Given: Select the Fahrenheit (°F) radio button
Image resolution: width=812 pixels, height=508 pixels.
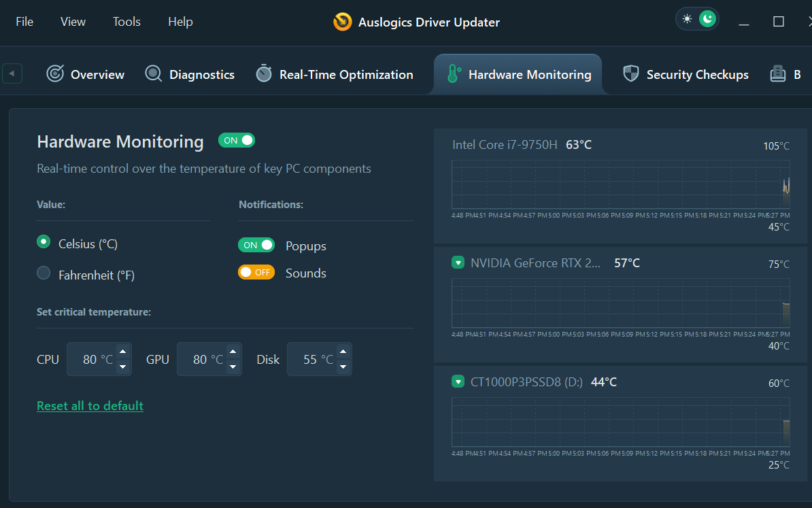Looking at the screenshot, I should (44, 273).
